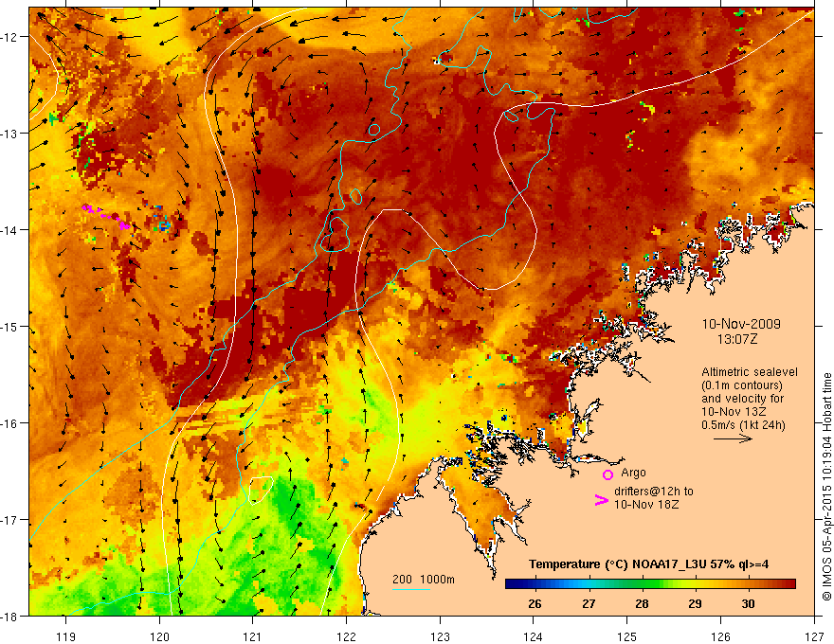Image resolution: width=834 pixels, height=644 pixels.
Task: Click longitude label 127
Action: pos(814,636)
